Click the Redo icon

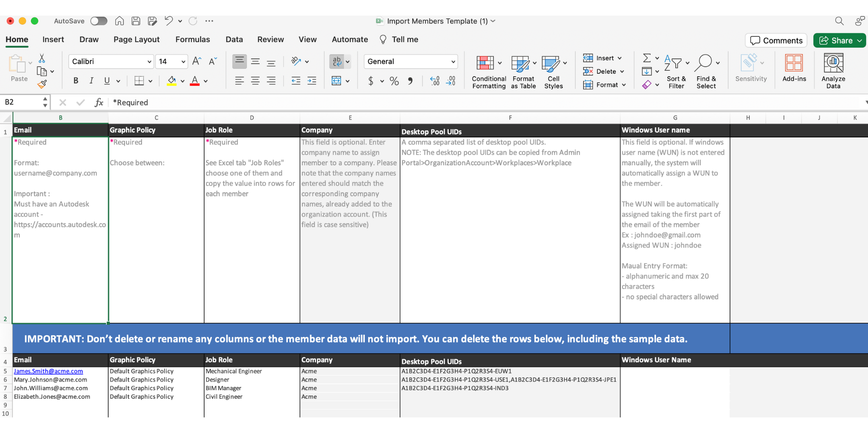193,21
